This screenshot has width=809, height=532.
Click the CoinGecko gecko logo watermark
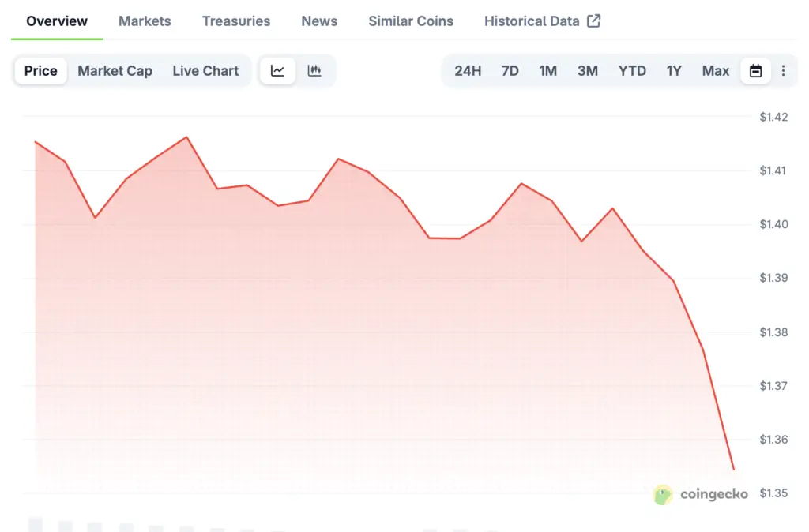[x=662, y=495]
